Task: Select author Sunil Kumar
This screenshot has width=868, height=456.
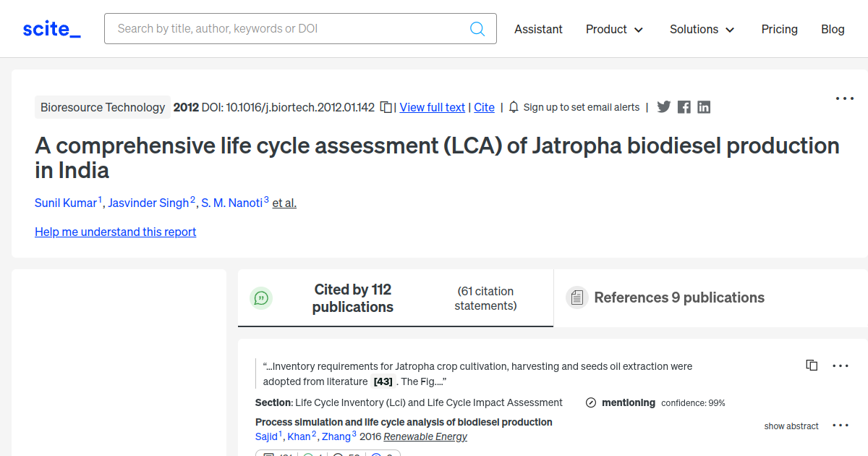Action: click(x=66, y=203)
